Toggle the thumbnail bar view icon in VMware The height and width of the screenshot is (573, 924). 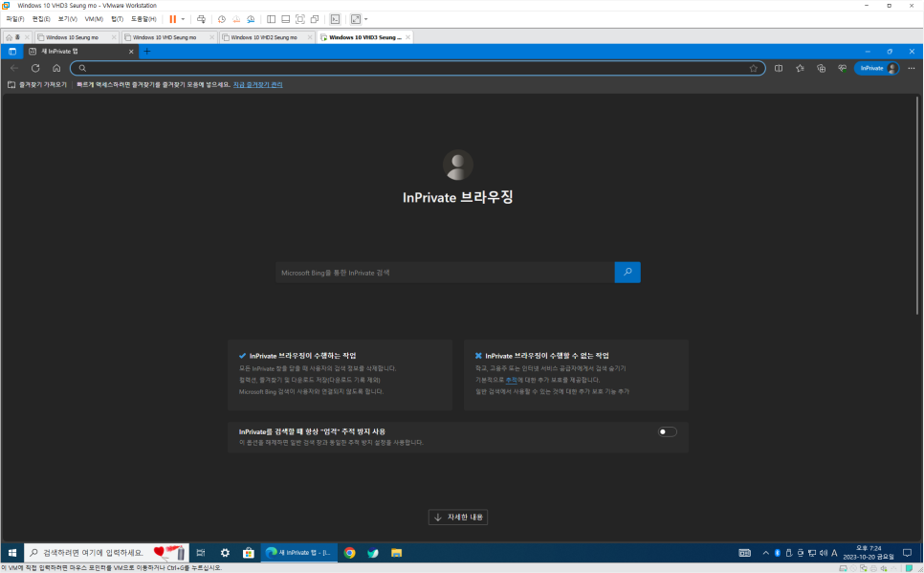[286, 19]
